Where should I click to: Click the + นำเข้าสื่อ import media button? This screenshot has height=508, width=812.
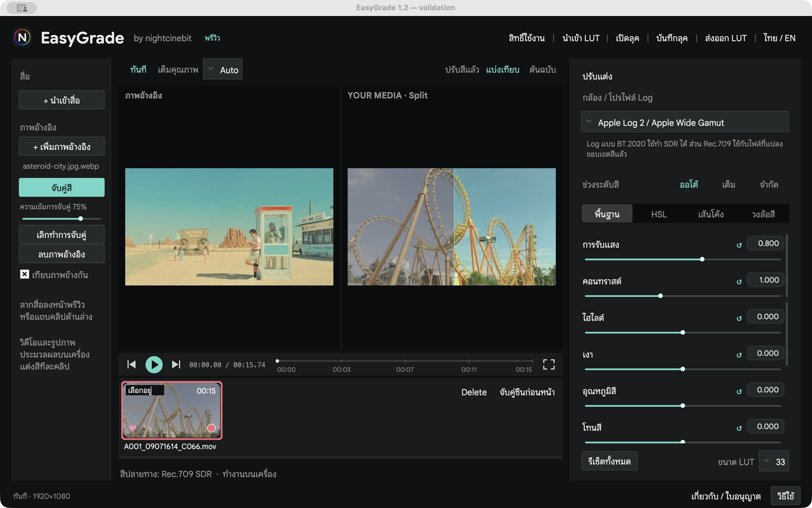(62, 100)
